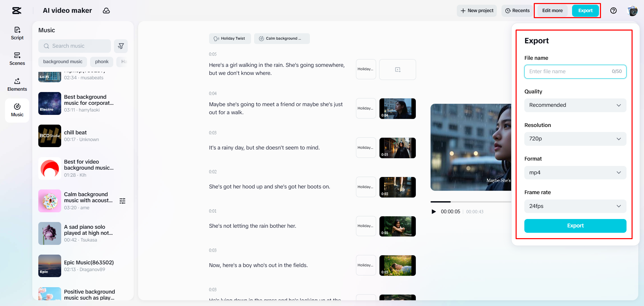
Task: Click the cloud sync icon beside AI video maker
Action: point(106,10)
